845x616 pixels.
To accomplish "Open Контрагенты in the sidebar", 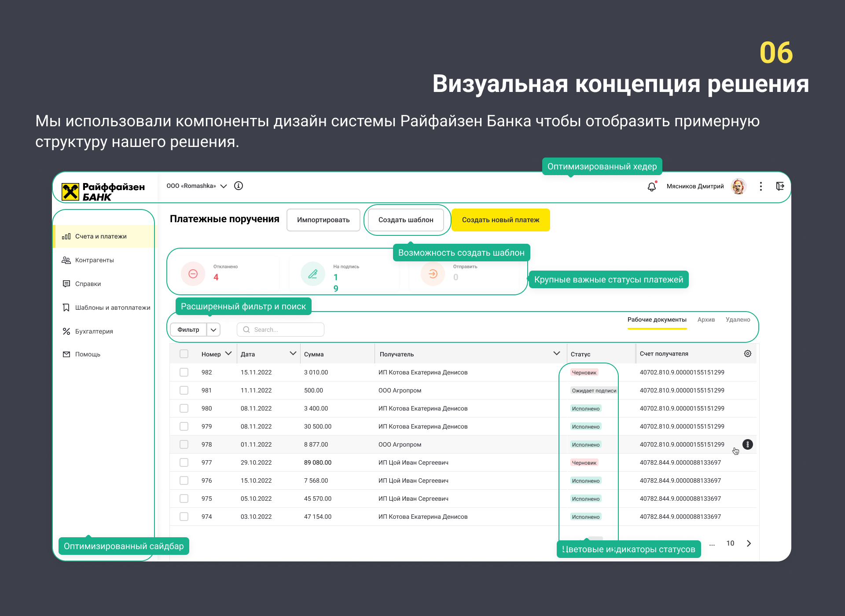I will 94,260.
